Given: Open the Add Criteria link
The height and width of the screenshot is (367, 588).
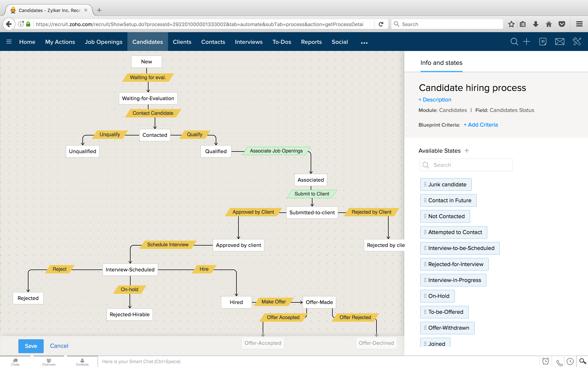Looking at the screenshot, I should coord(481,125).
